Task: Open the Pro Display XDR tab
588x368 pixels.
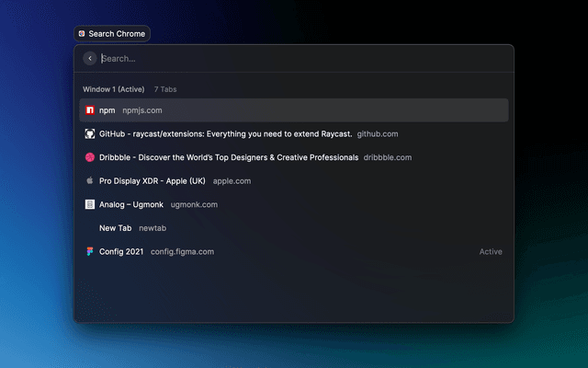Action: (x=153, y=181)
